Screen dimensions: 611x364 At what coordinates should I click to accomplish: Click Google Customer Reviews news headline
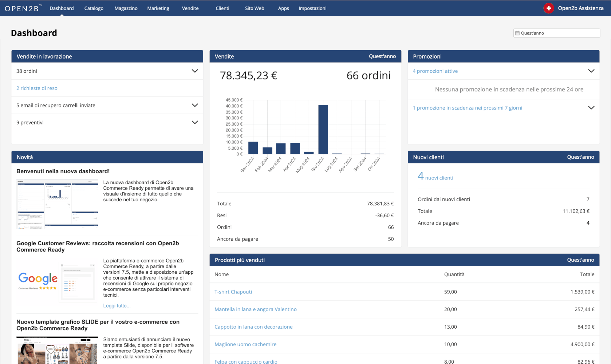(x=98, y=246)
